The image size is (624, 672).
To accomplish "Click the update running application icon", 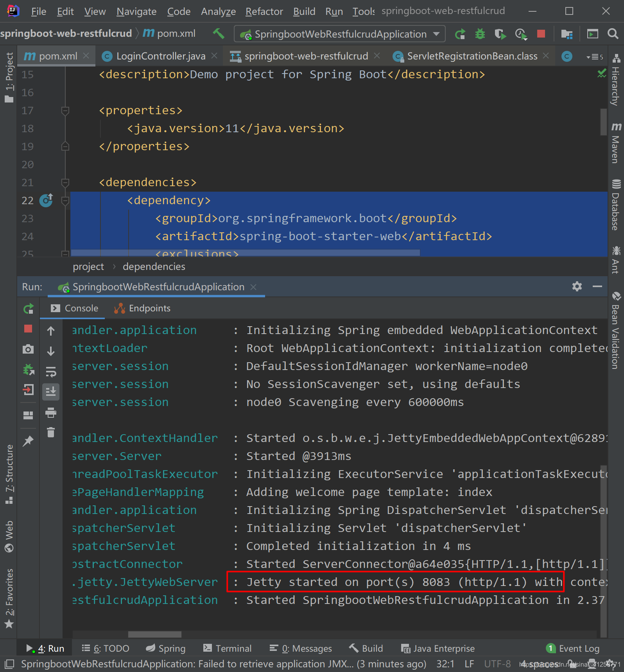I will pos(28,369).
